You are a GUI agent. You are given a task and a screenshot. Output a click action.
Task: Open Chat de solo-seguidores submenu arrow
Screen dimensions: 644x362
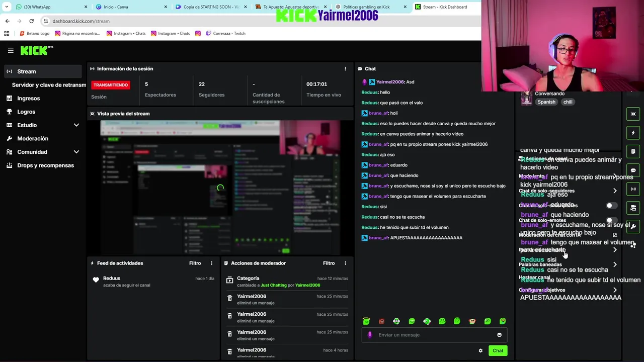coord(615,191)
